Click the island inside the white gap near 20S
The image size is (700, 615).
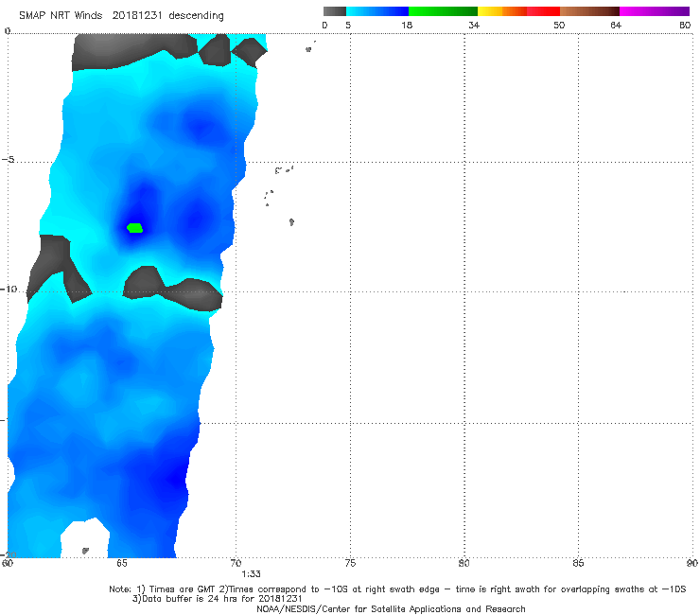85,551
